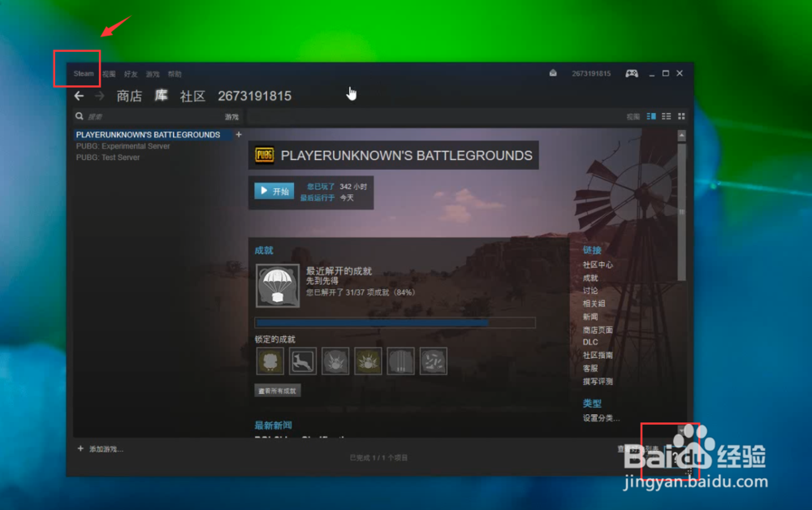
Task: Click the fifth locked achievement icon
Action: click(400, 361)
